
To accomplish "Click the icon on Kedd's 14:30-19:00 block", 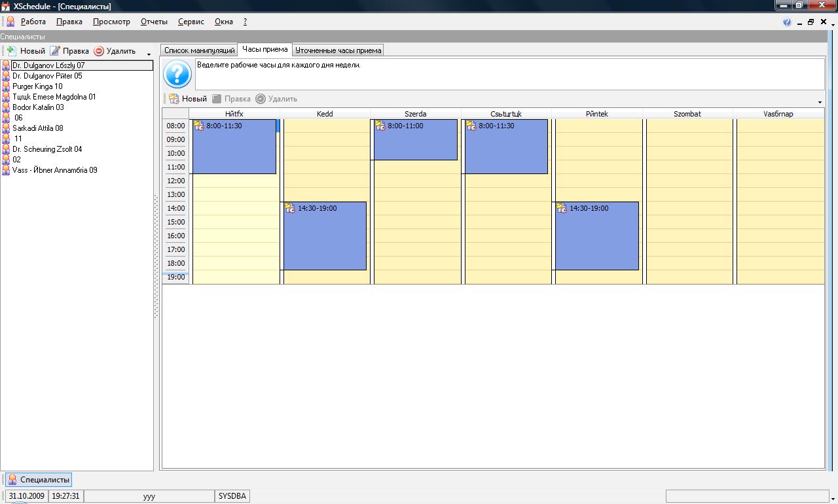I will (290, 208).
